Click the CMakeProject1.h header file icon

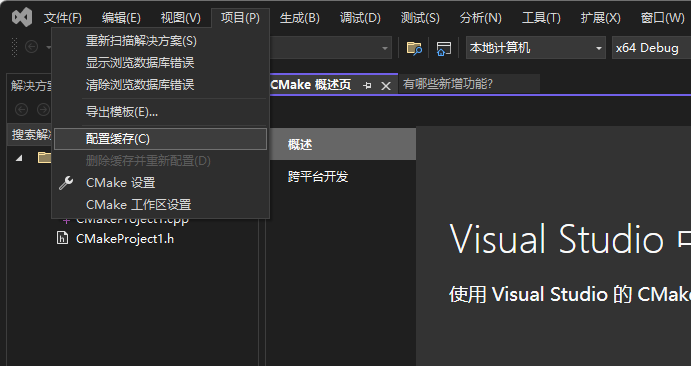point(63,238)
